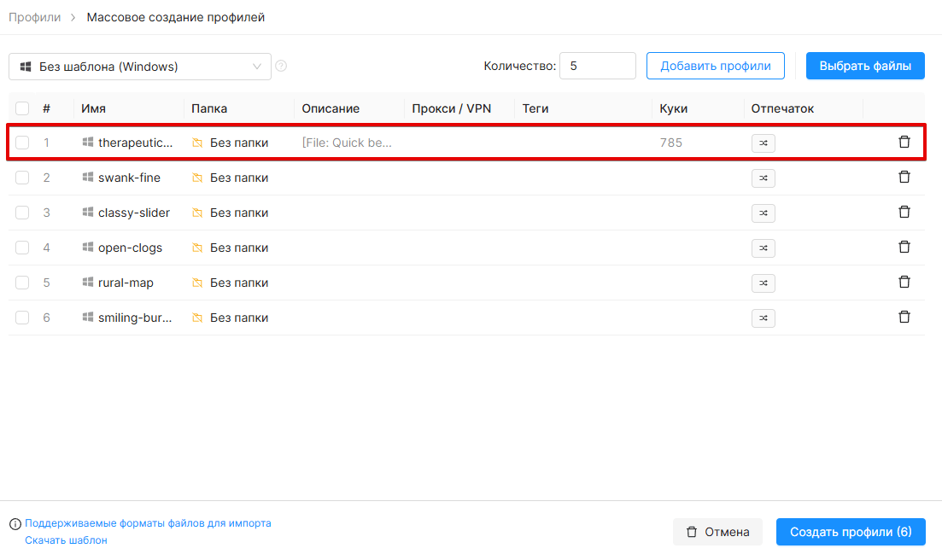Image resolution: width=942 pixels, height=560 pixels.
Task: Toggle the select-all header checkbox
Action: click(x=22, y=108)
